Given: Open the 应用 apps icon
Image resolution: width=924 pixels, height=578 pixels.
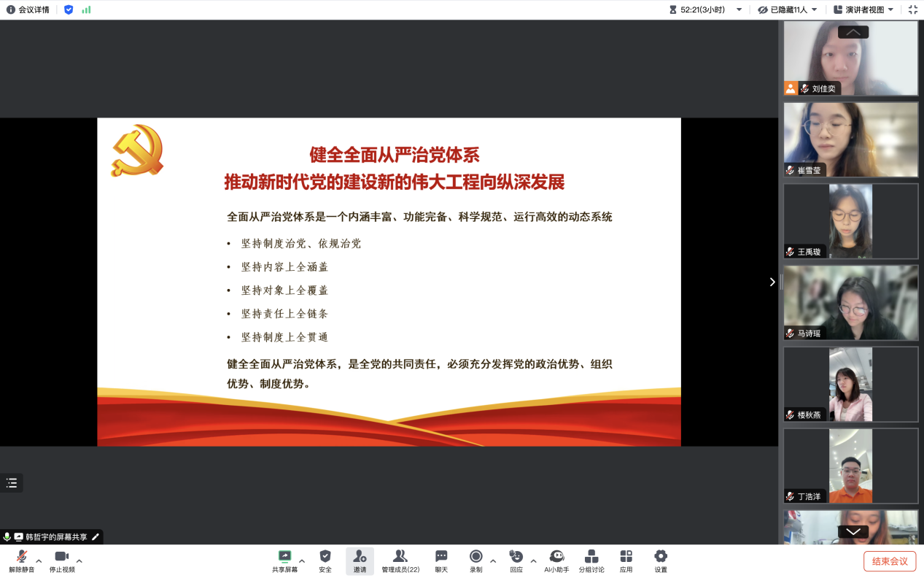Looking at the screenshot, I should click(x=626, y=560).
